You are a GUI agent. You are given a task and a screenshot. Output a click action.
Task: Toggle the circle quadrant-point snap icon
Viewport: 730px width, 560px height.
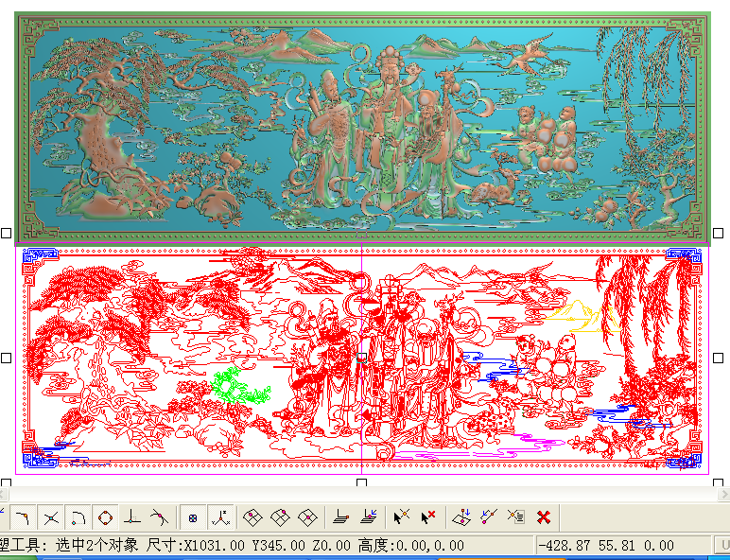[x=105, y=517]
